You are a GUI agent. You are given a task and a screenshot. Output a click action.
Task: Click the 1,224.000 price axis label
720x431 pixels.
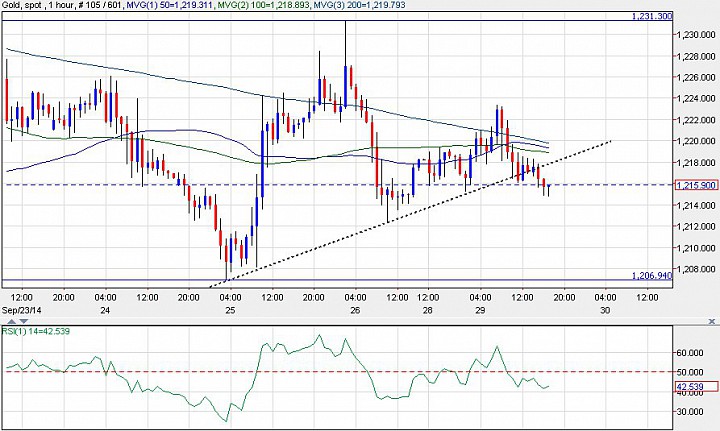[696, 98]
